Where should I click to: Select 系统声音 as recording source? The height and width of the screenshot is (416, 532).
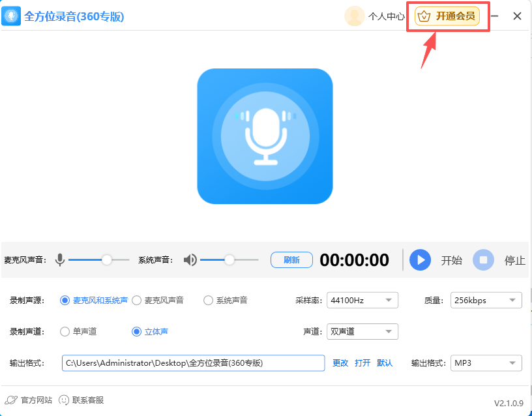[x=209, y=300]
